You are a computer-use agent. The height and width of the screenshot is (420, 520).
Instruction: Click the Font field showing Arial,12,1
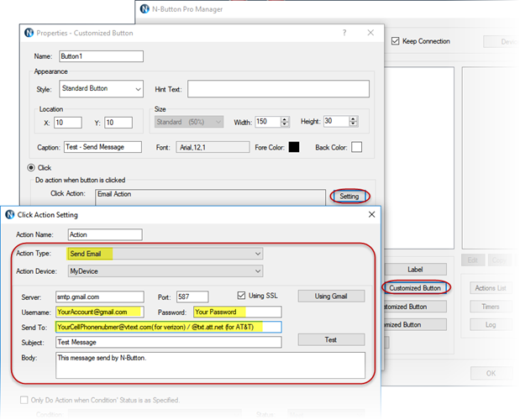coord(213,147)
